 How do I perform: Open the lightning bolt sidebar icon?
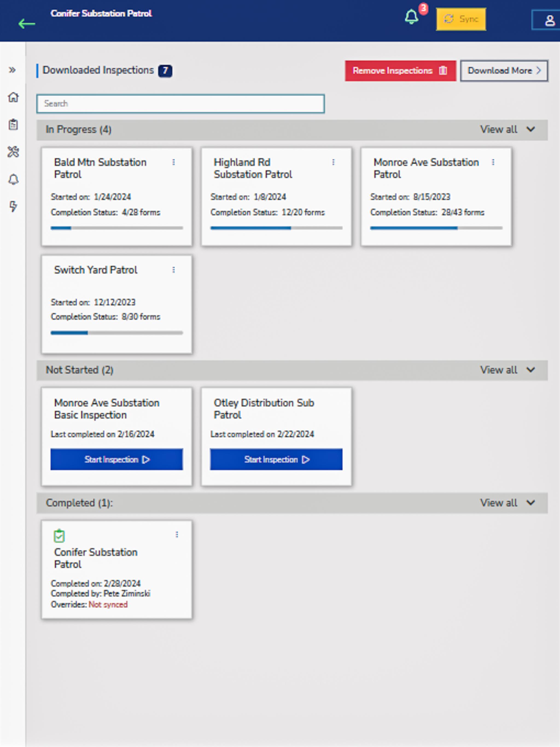pyautogui.click(x=13, y=206)
